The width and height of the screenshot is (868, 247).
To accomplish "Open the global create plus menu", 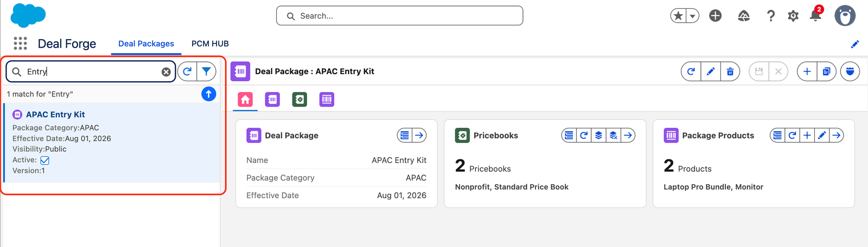I will pos(716,16).
